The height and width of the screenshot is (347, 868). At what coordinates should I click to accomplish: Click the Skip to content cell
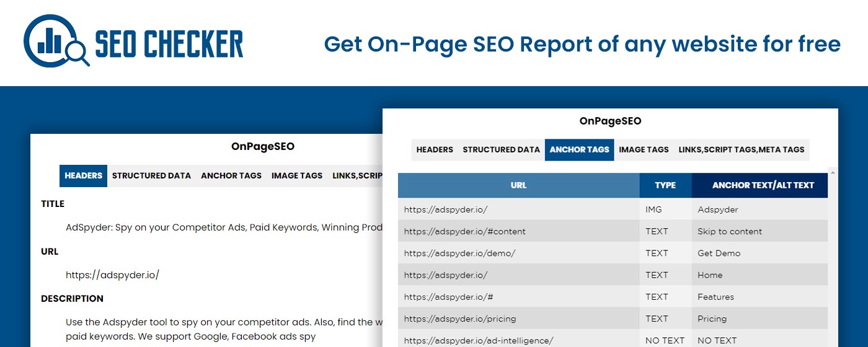click(760, 231)
